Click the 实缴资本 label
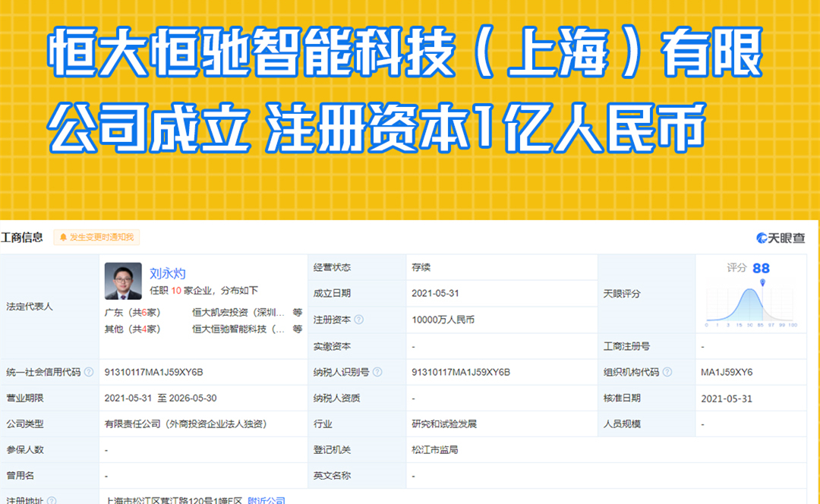This screenshot has height=504, width=820. click(x=332, y=346)
